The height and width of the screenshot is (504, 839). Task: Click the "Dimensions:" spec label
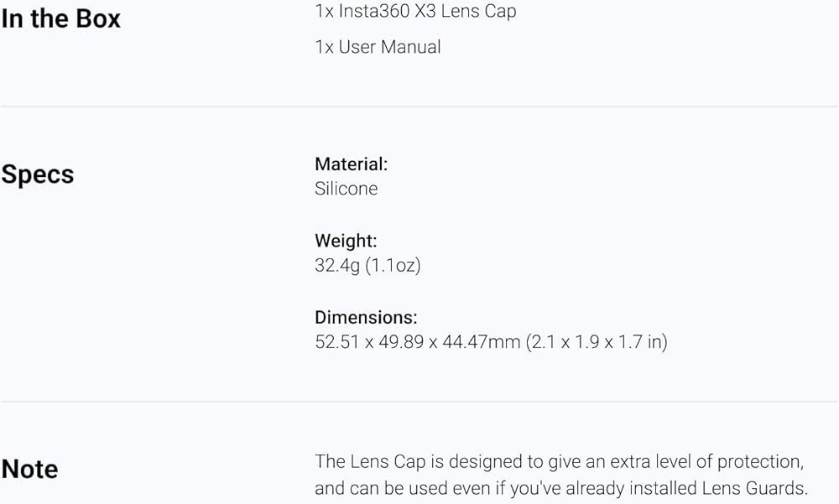[x=366, y=318]
